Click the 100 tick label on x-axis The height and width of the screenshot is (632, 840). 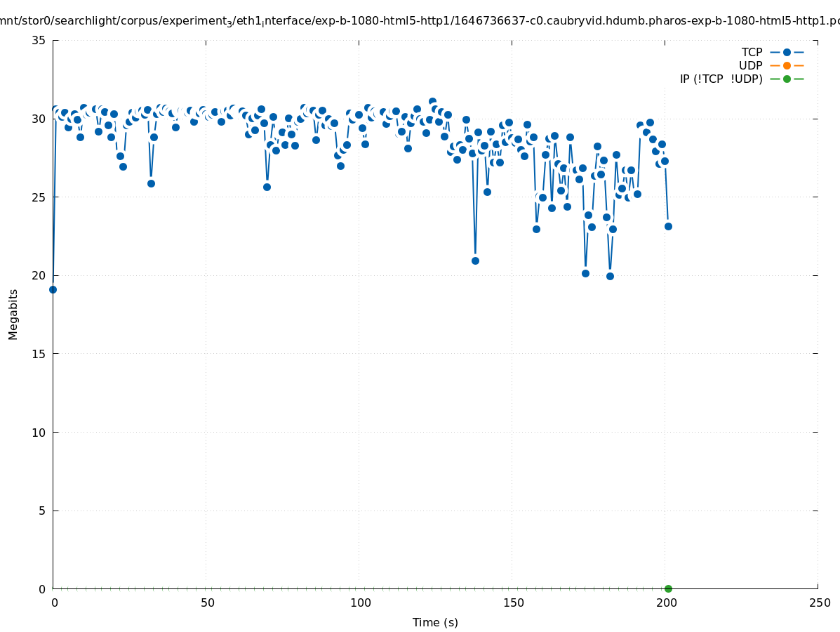(x=360, y=603)
